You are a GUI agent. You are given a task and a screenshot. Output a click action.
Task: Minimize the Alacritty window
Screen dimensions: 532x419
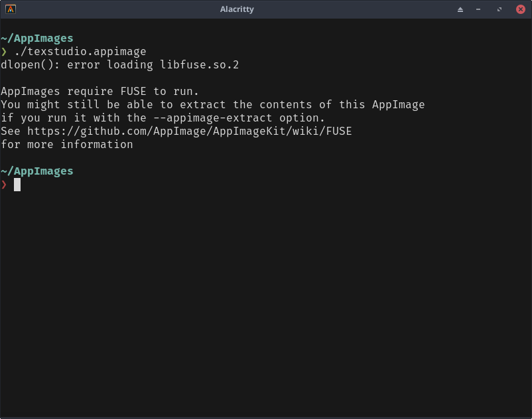click(x=478, y=9)
